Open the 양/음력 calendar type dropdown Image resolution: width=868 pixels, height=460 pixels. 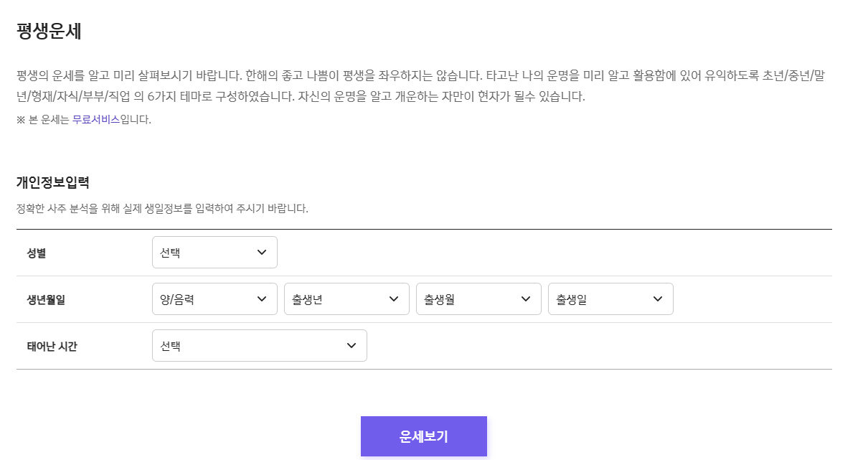point(214,299)
